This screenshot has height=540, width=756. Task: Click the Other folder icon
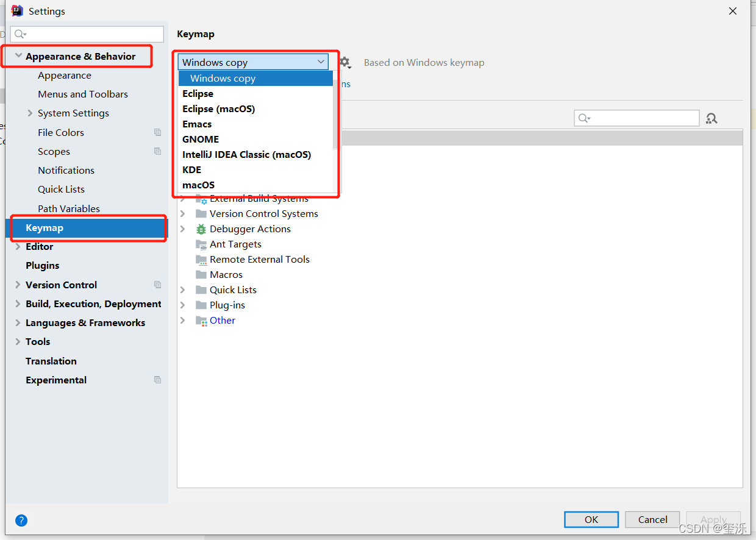point(201,321)
